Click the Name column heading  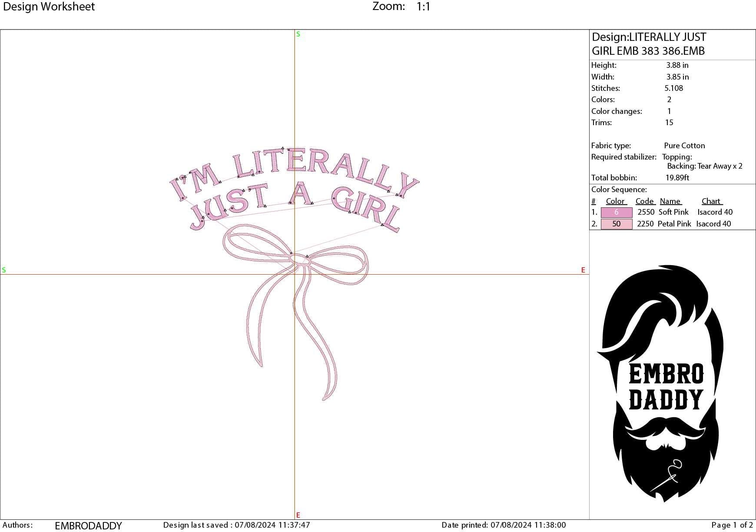[x=671, y=201]
